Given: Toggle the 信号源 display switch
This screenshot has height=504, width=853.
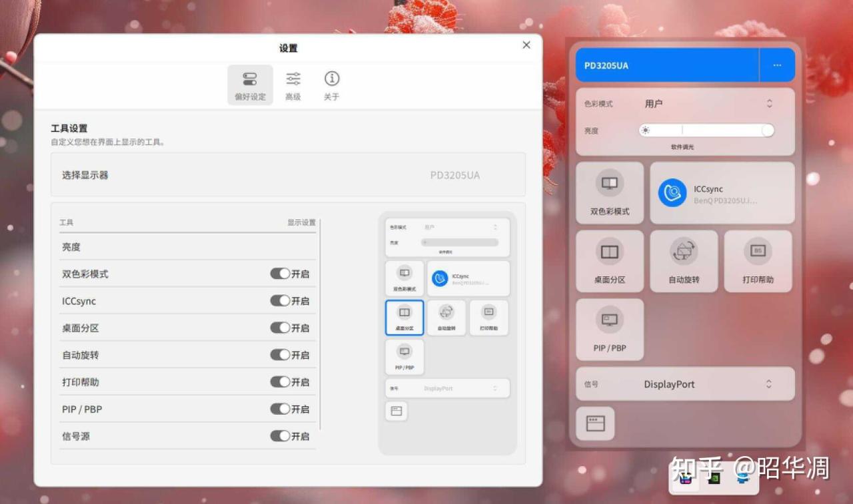Looking at the screenshot, I should tap(280, 436).
